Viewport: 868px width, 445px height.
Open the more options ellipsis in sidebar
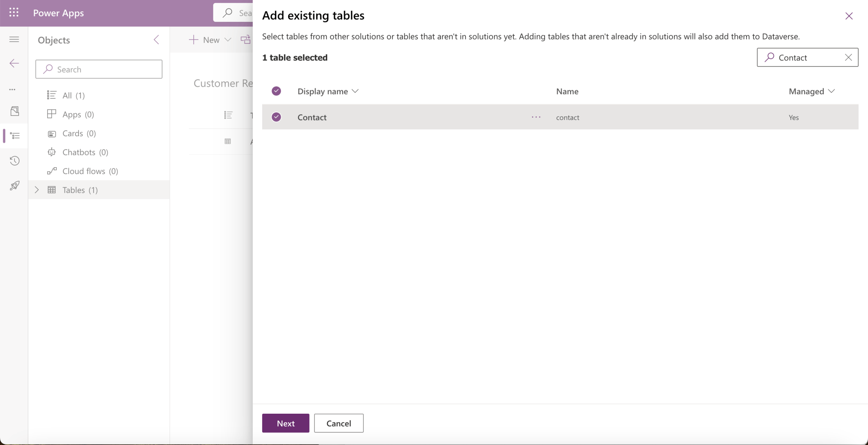pyautogui.click(x=12, y=89)
